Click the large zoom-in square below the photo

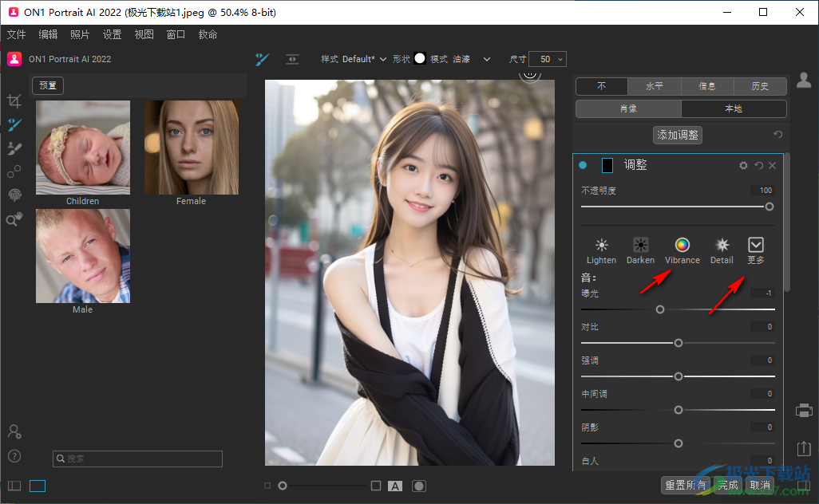point(375,486)
